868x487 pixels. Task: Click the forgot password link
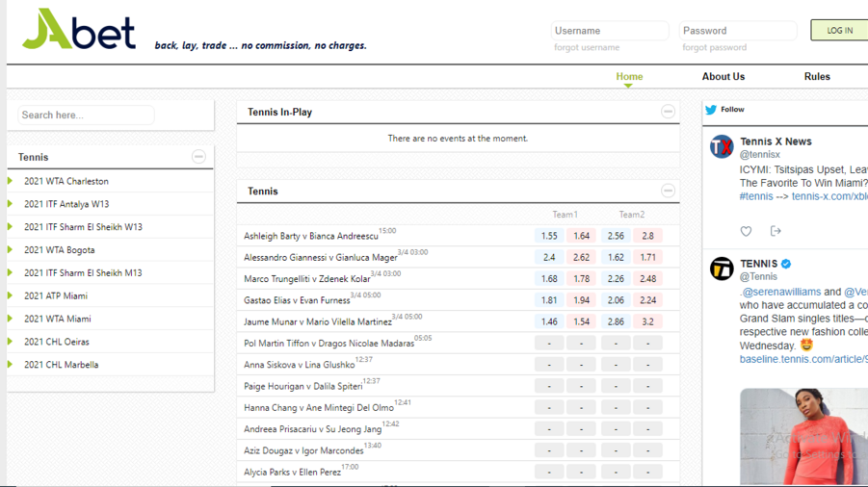click(714, 47)
